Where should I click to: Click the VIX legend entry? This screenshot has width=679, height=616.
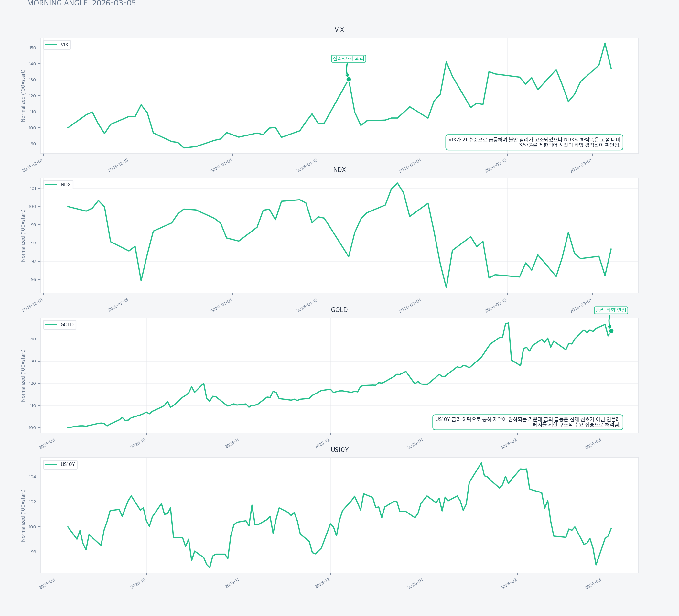57,45
